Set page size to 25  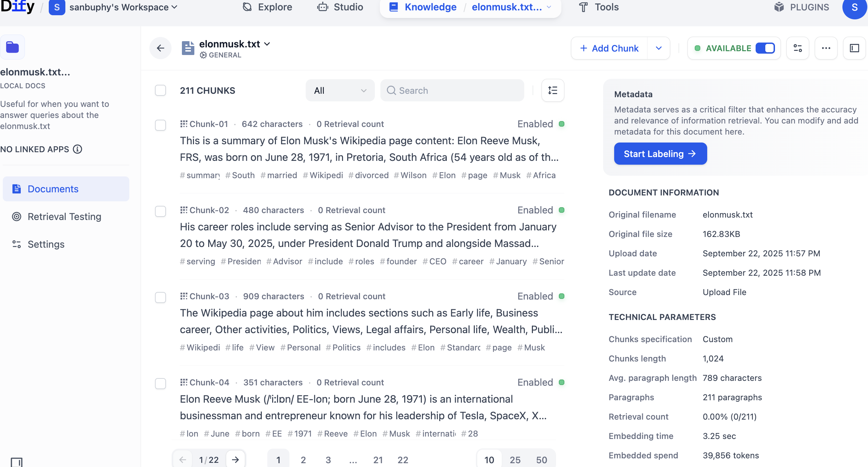point(515,460)
